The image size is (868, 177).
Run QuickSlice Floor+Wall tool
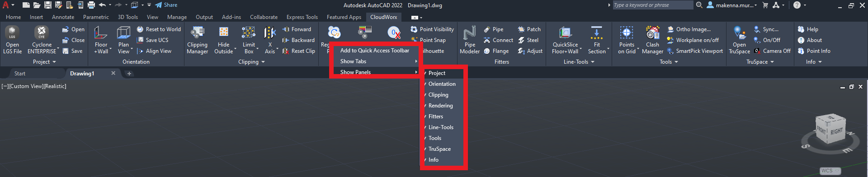click(x=565, y=40)
